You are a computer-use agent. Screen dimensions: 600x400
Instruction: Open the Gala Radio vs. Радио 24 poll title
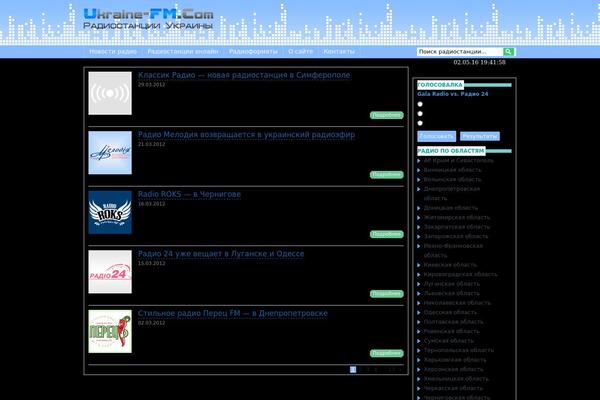pyautogui.click(x=453, y=94)
